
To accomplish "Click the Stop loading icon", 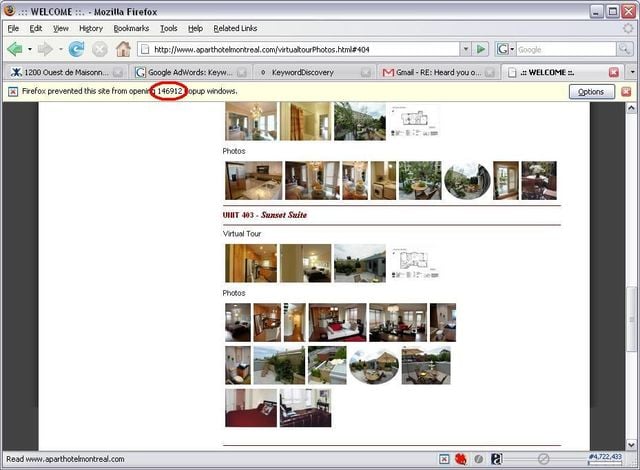I will (100, 49).
